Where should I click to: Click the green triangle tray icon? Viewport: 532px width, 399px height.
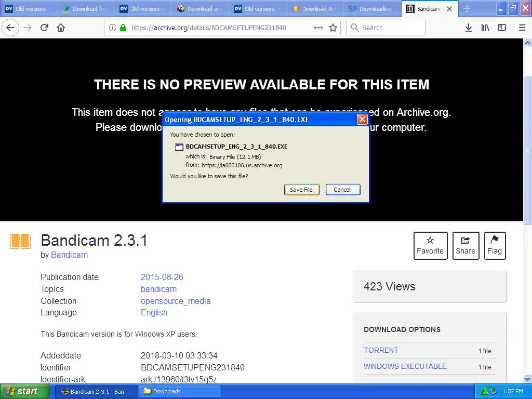(x=484, y=392)
